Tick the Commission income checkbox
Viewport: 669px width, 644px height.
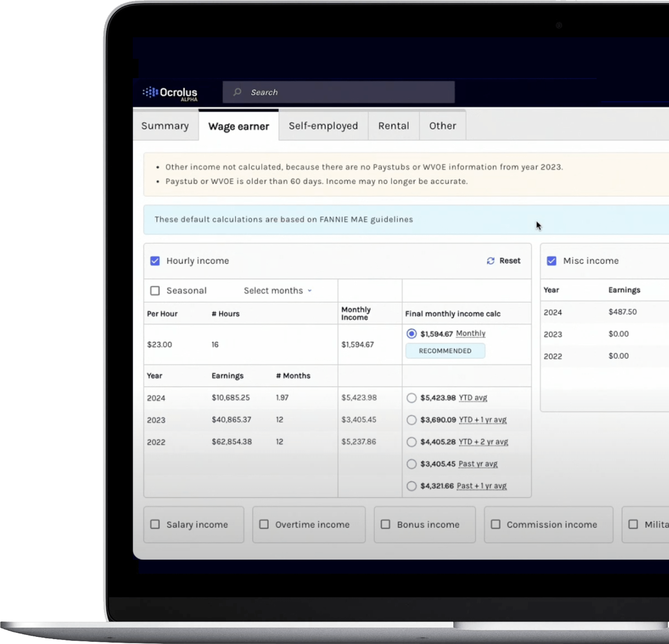point(495,524)
